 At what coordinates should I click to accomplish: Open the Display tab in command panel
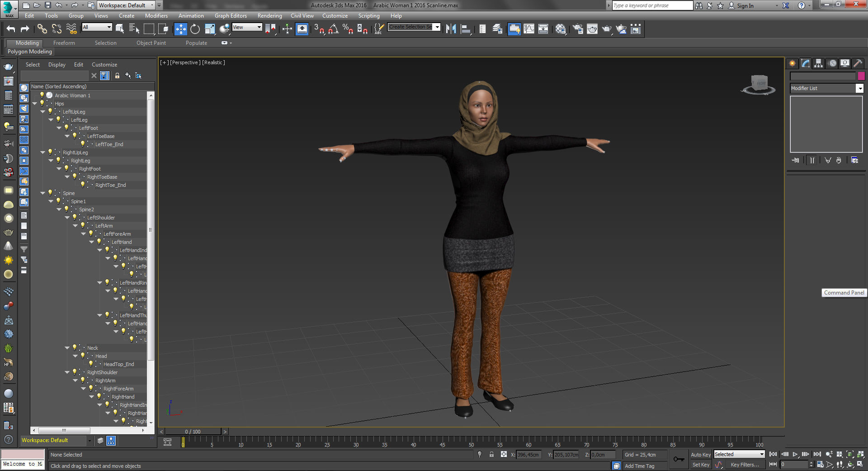point(845,63)
